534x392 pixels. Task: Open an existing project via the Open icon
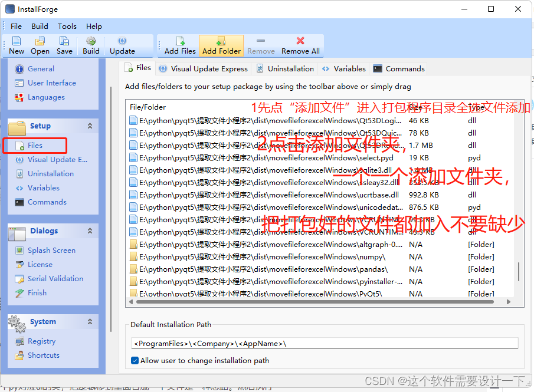pos(40,45)
